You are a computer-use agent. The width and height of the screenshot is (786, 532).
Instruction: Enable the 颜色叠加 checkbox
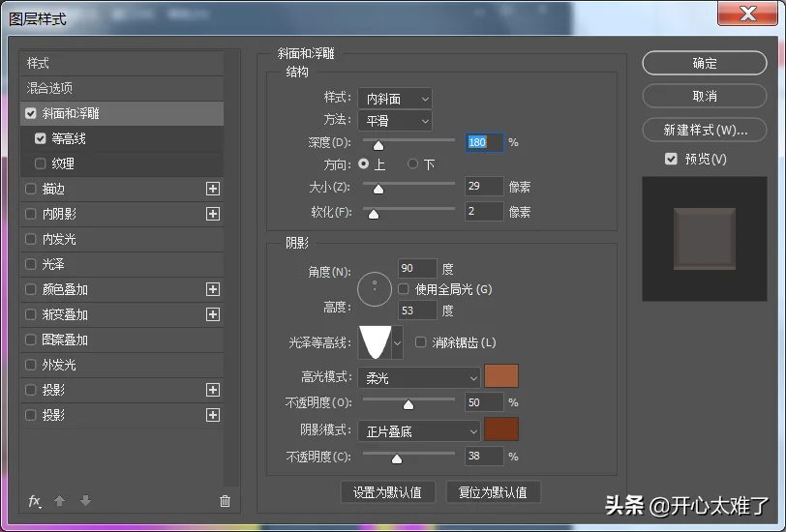[31, 289]
